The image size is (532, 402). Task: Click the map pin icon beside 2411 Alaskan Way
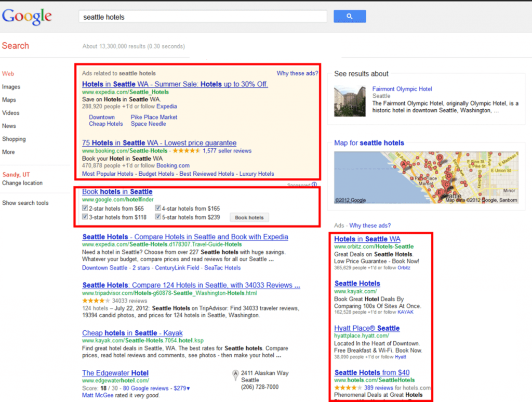[235, 375]
